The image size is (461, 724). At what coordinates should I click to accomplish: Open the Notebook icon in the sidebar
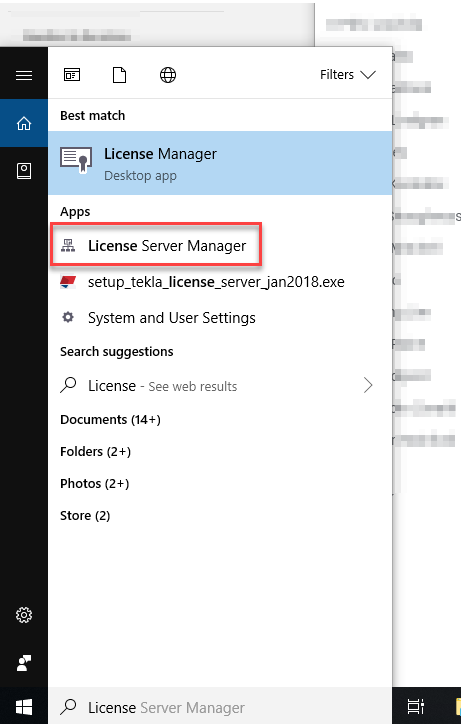pyautogui.click(x=24, y=171)
